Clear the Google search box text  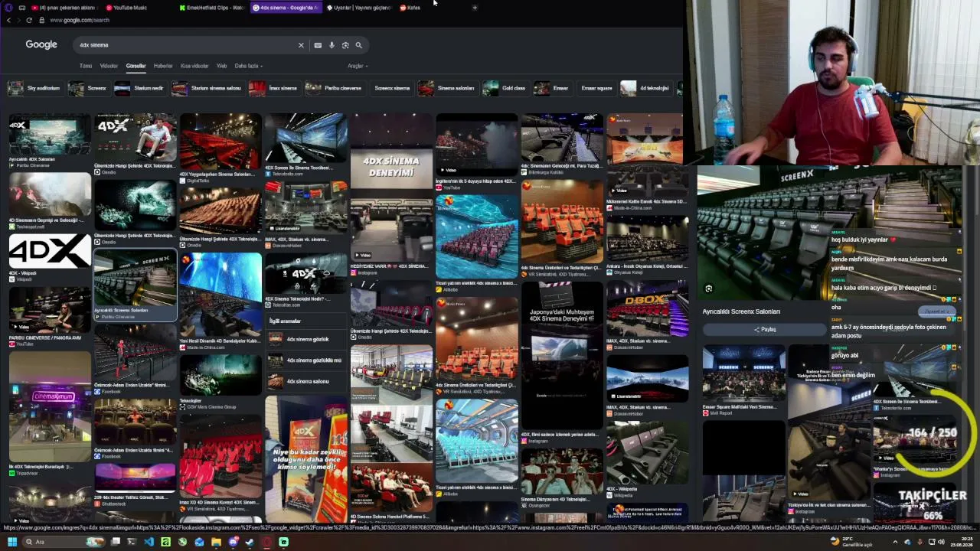click(x=301, y=45)
